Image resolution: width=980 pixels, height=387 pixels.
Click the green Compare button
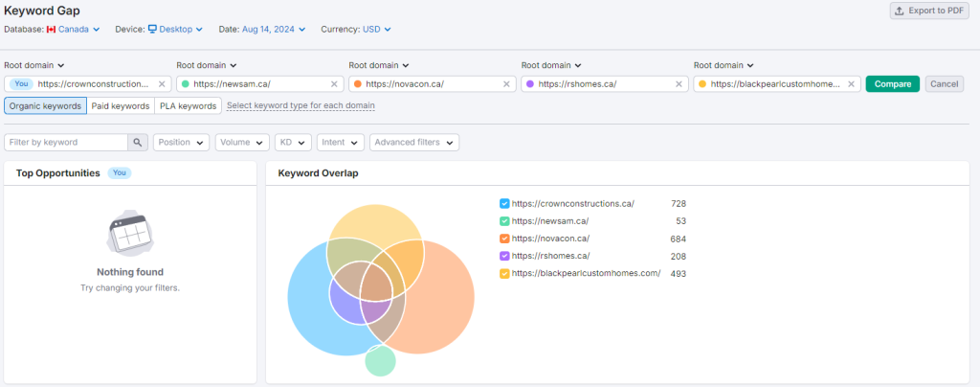coord(893,83)
